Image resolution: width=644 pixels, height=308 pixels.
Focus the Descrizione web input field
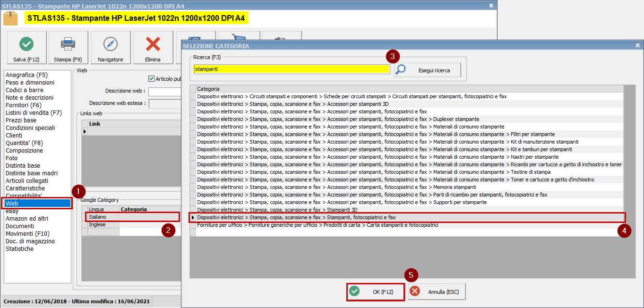pos(165,91)
